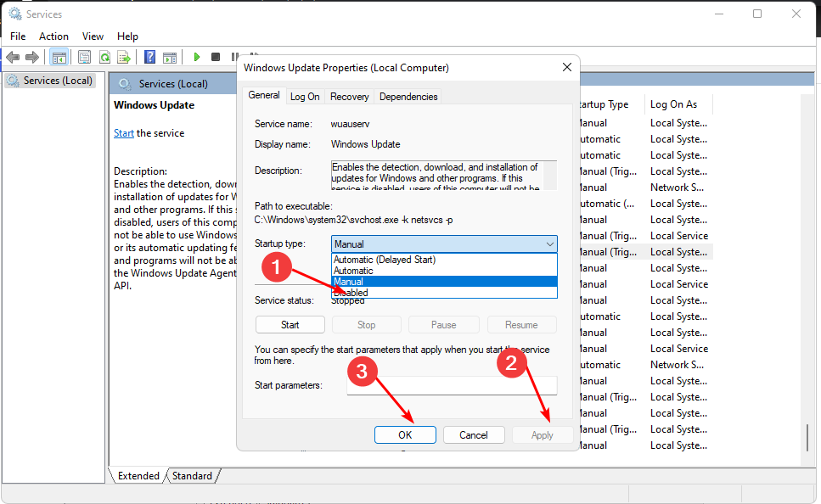Open the Action menu

pos(53,36)
